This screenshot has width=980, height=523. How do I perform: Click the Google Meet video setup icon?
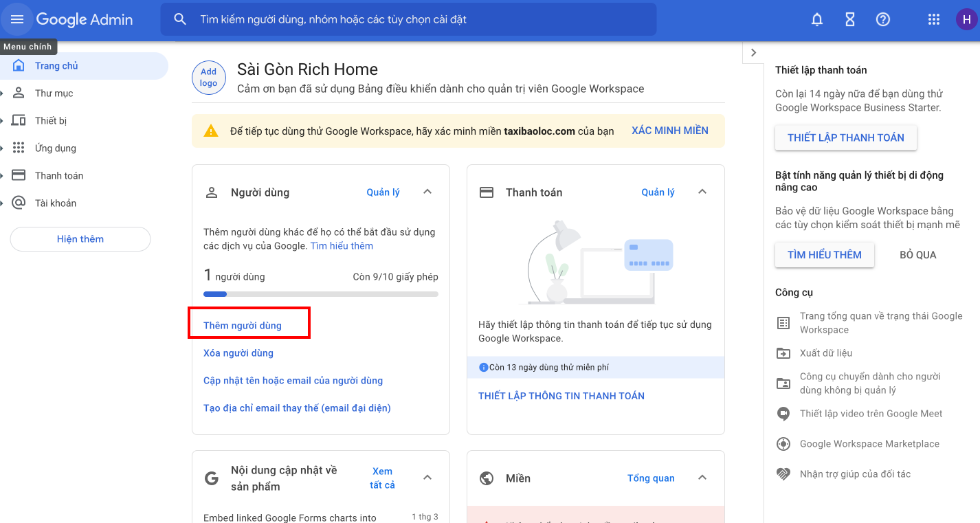coord(783,414)
